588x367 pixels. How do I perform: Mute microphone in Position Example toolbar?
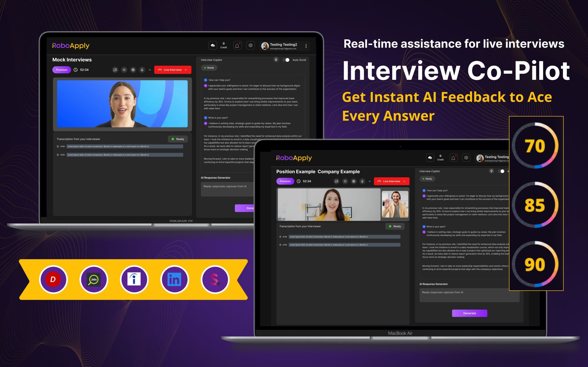click(362, 181)
